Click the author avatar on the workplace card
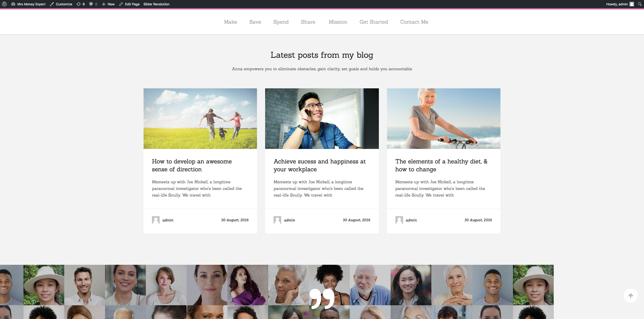 point(277,220)
